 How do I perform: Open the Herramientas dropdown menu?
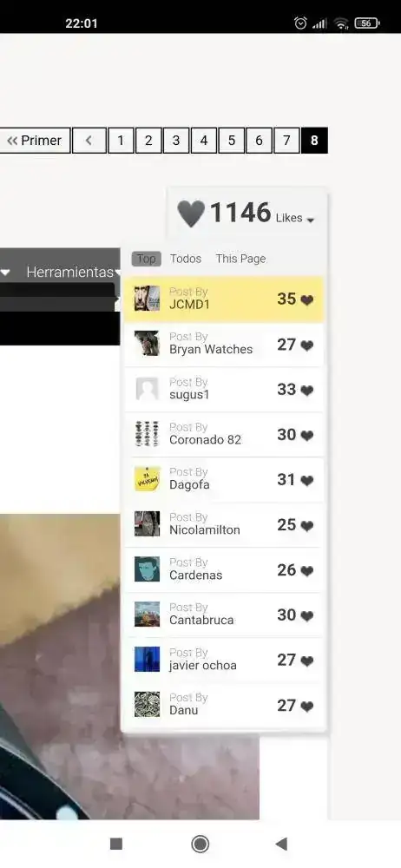(73, 273)
